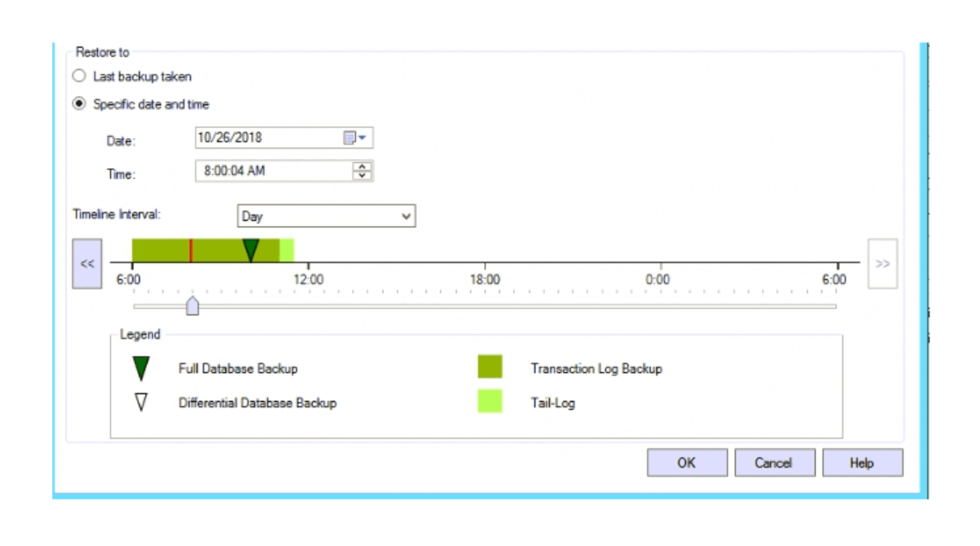Screen dimensions: 980x546
Task: Enable Specific date and time restore mode
Action: pyautogui.click(x=78, y=104)
